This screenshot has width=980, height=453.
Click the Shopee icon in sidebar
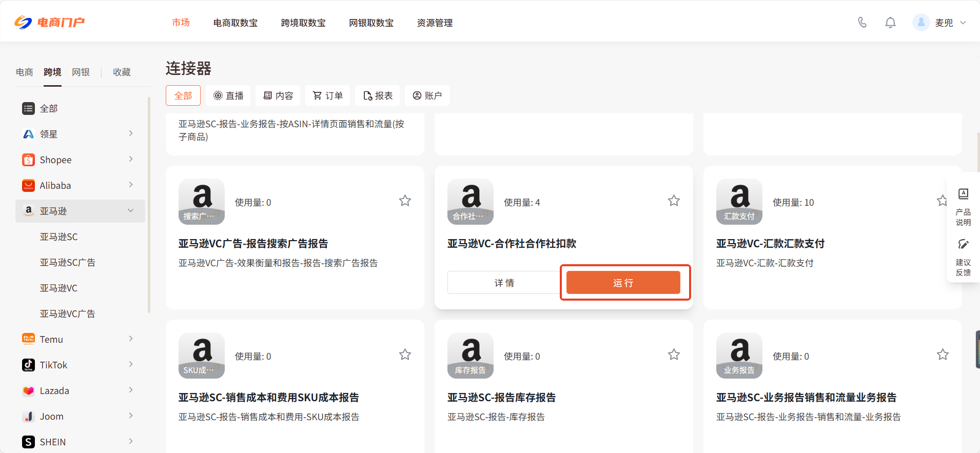click(x=29, y=160)
